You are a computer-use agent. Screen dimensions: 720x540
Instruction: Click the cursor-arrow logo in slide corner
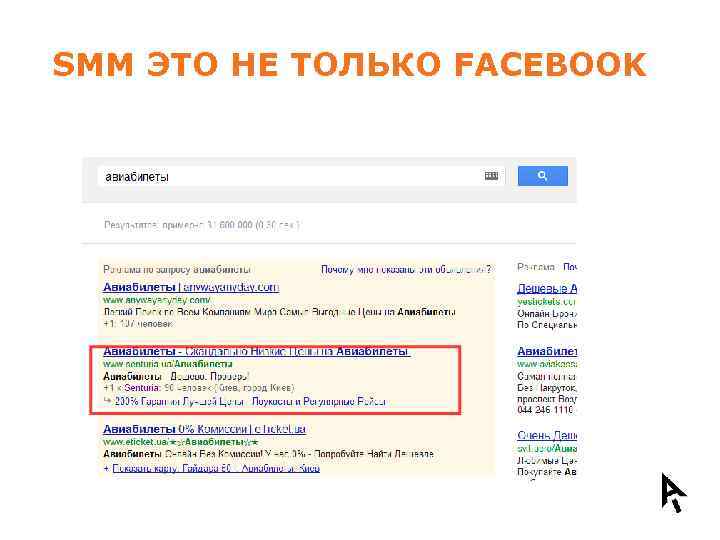(x=674, y=493)
